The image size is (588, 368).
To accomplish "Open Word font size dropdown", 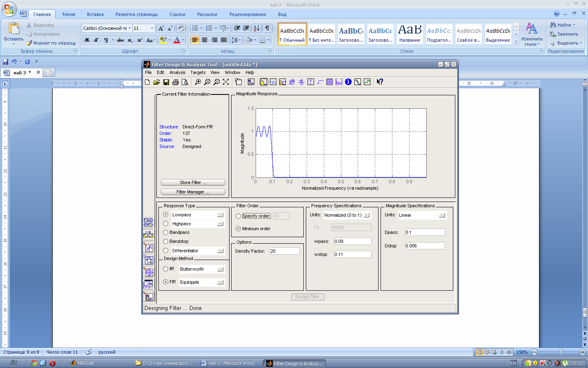I will [x=152, y=28].
